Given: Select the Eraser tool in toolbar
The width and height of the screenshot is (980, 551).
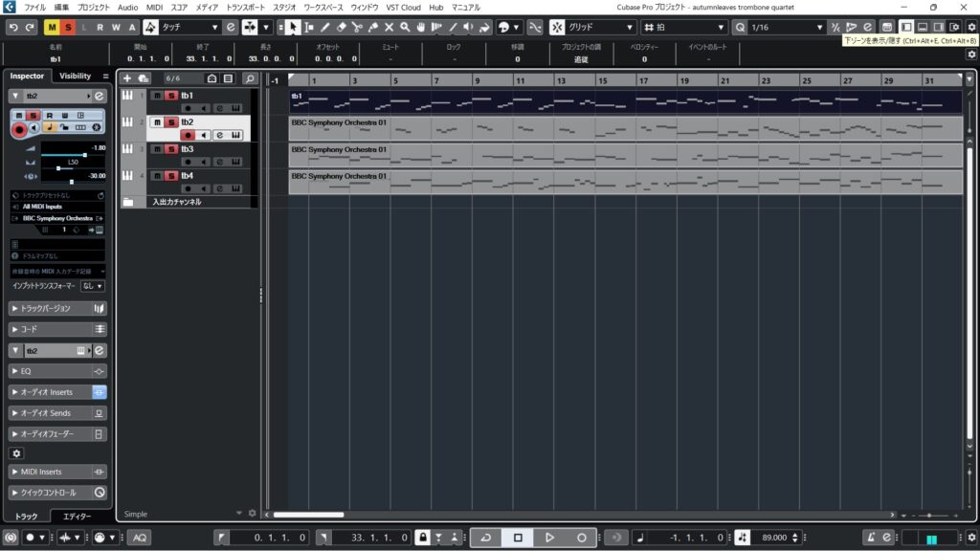Looking at the screenshot, I should pyautogui.click(x=342, y=27).
